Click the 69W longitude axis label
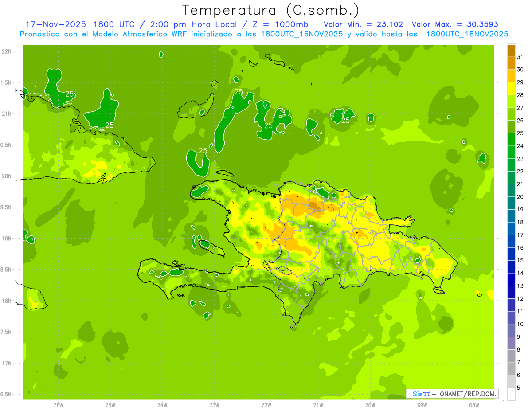This screenshot has width=532, height=411. [422, 405]
